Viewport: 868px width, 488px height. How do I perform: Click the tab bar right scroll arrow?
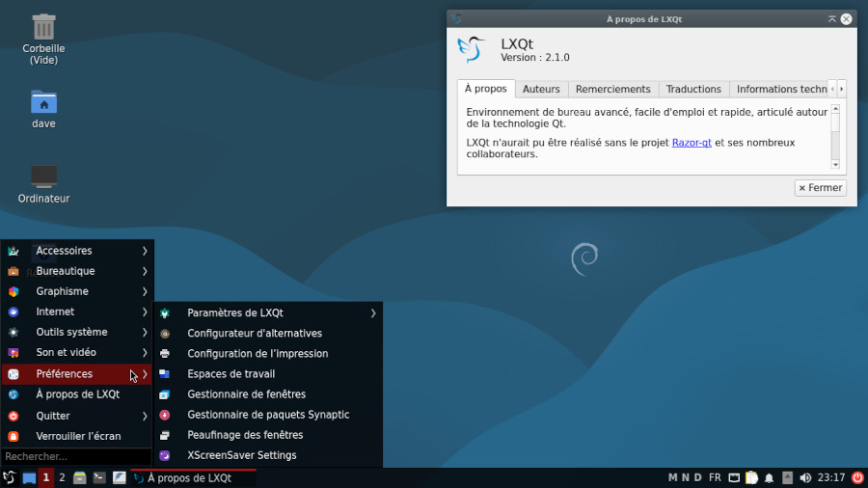tap(841, 89)
